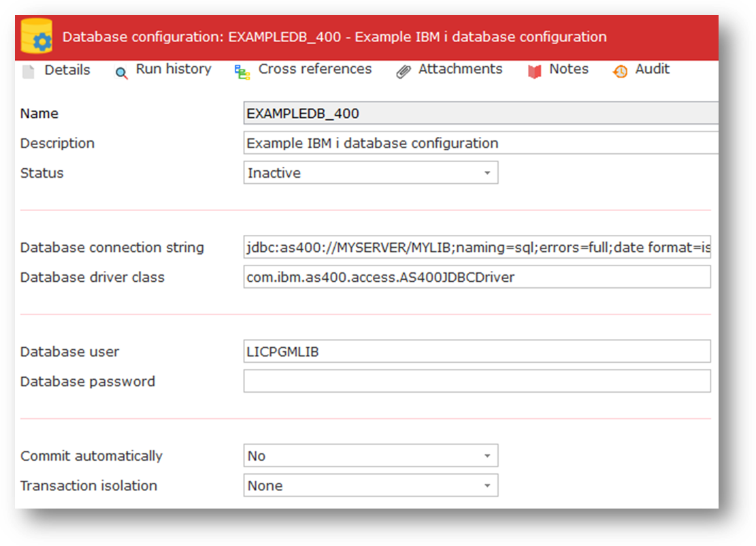Open the Cross references tab
Screen dimensions: 756x546
(314, 69)
